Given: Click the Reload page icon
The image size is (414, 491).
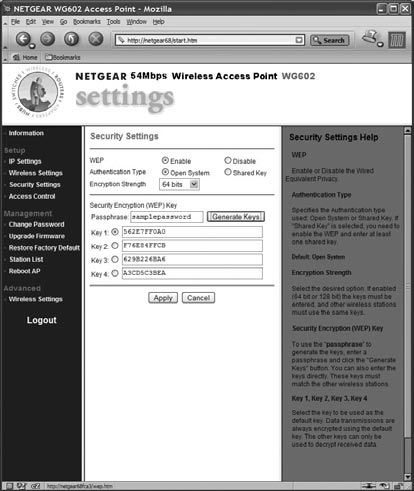Looking at the screenshot, I should [71, 39].
